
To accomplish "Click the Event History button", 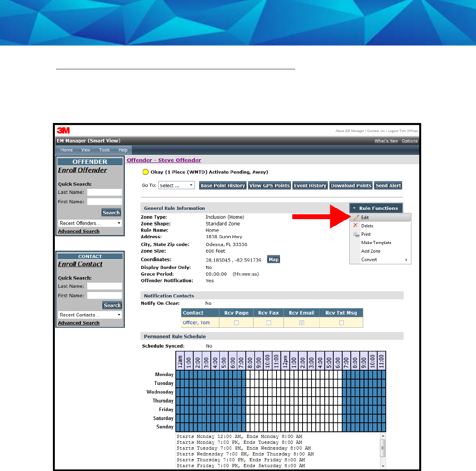I will 310,186.
